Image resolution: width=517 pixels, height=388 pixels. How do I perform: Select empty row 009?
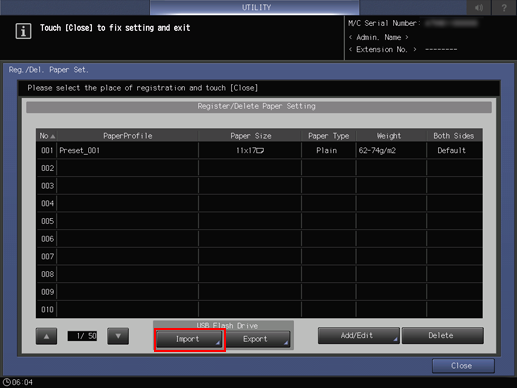coord(259,292)
